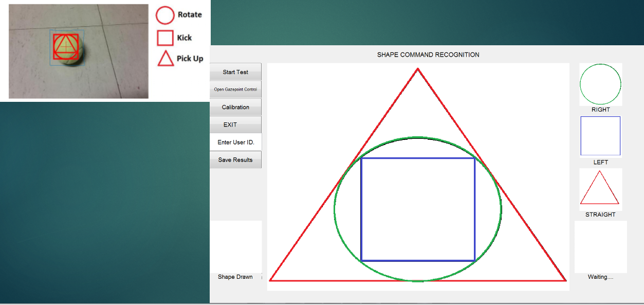Click the SHAPE COMMAND RECOGNITION title
644x305 pixels.
(428, 55)
